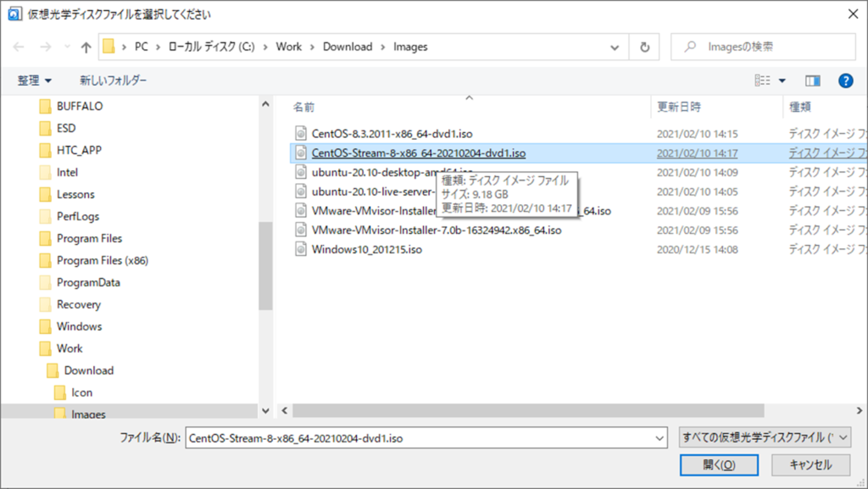Viewport: 868px width, 489px height.
Task: Open the recent locations chevron
Action: [67, 47]
